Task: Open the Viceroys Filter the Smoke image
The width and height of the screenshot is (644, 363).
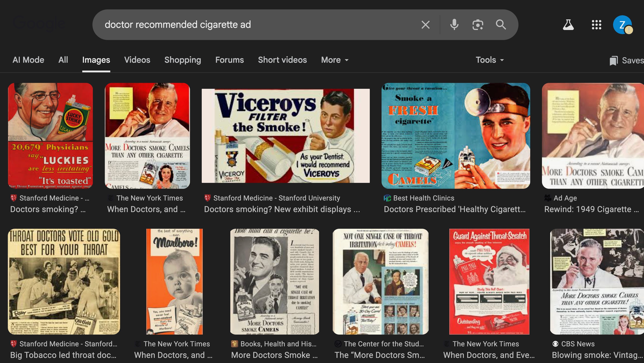Action: [x=286, y=136]
